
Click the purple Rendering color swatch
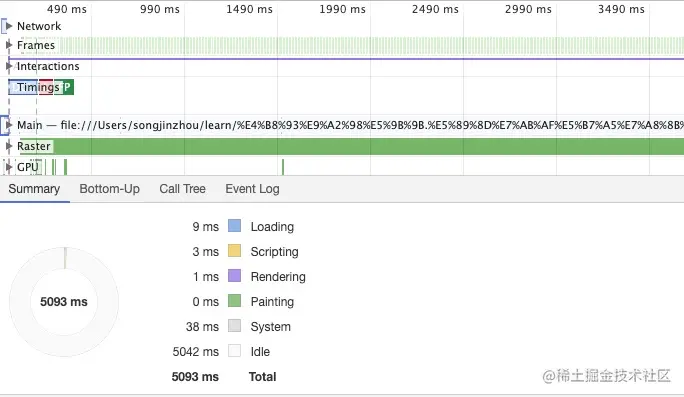[x=234, y=276]
